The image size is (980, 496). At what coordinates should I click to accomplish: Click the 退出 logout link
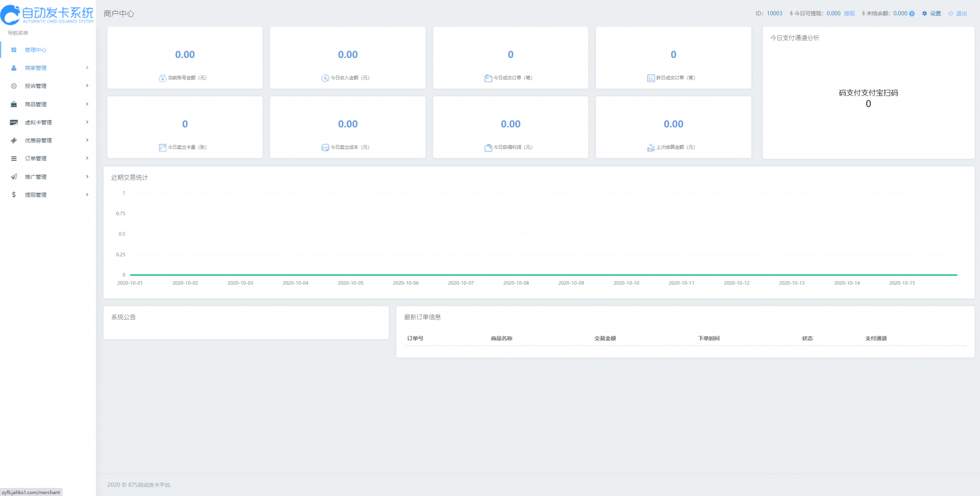pos(961,13)
